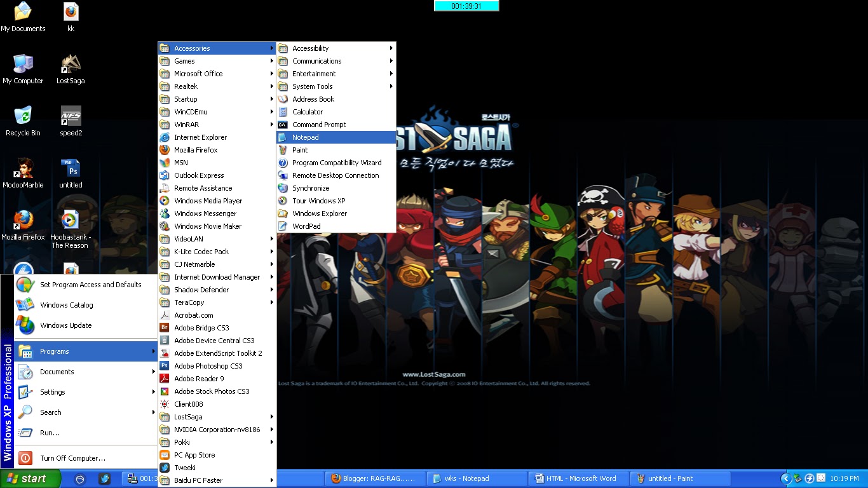Click Set Program Access and Defaults
Image resolution: width=868 pixels, height=488 pixels.
click(x=86, y=285)
